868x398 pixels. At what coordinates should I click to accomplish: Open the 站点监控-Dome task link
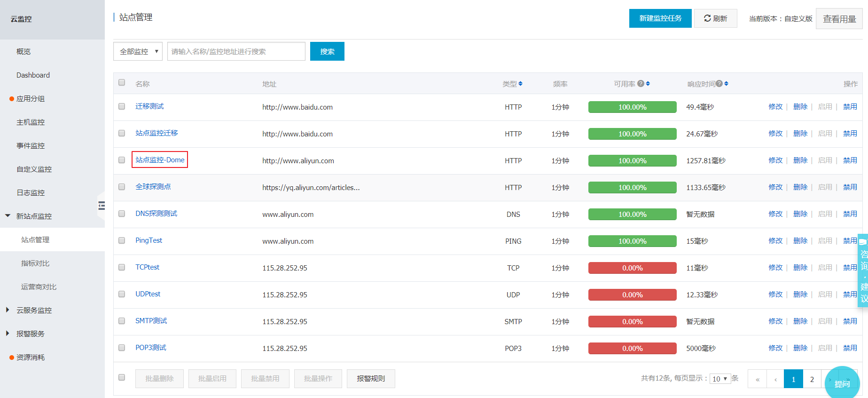160,159
